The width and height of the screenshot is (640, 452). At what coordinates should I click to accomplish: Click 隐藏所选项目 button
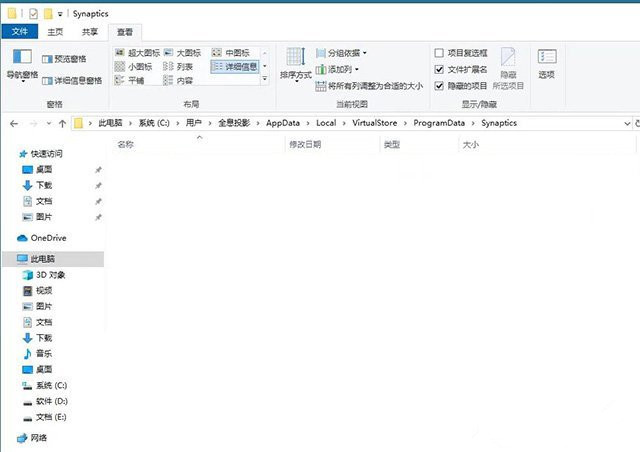click(x=508, y=68)
